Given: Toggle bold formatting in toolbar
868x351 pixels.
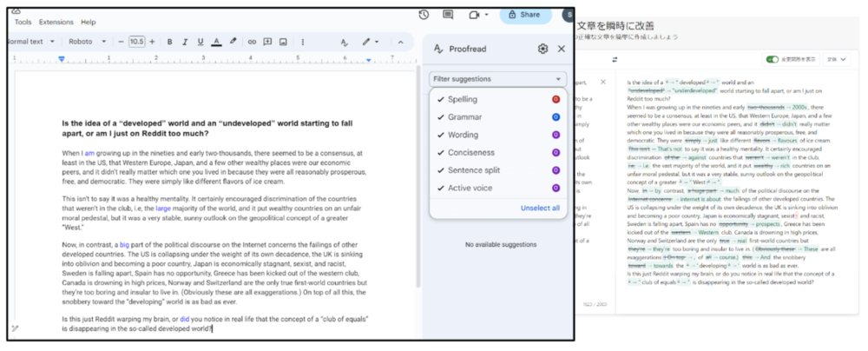Looking at the screenshot, I should point(170,42).
